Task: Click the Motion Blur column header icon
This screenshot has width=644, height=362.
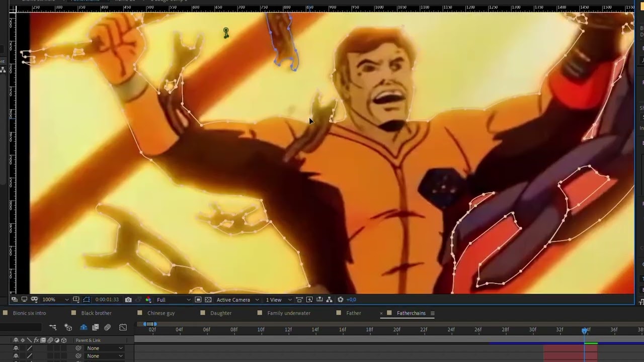Action: [x=50, y=340]
